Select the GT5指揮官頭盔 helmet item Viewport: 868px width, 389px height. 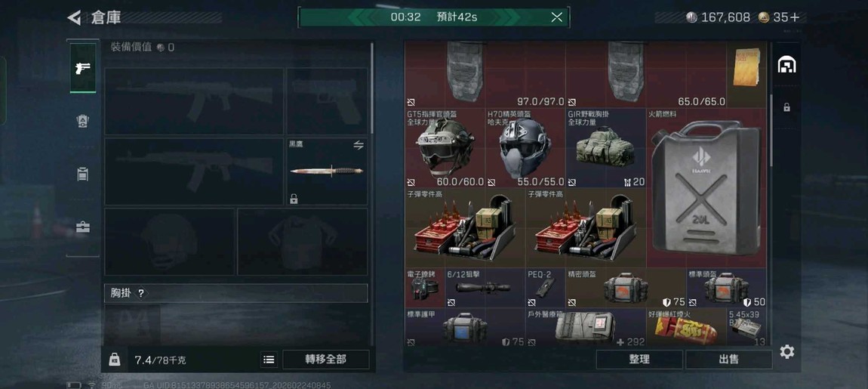click(445, 148)
